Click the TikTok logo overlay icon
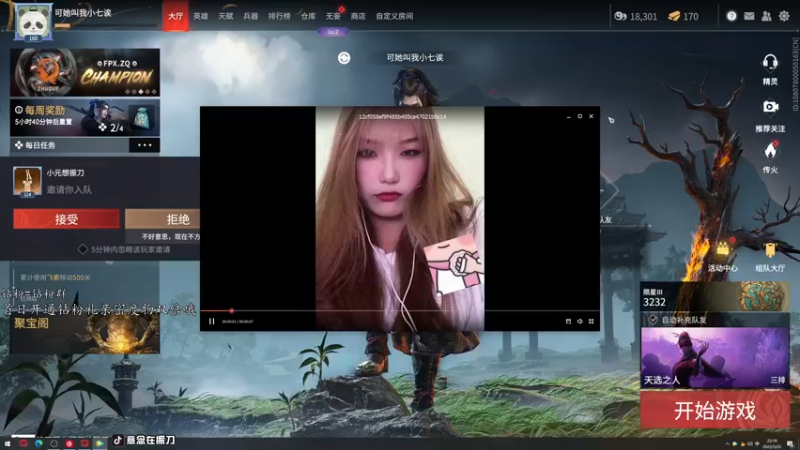 click(x=118, y=440)
